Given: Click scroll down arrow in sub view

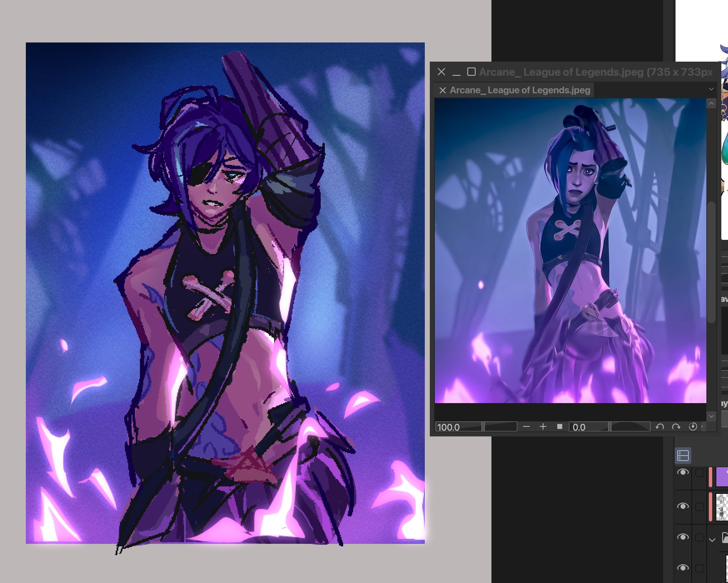Looking at the screenshot, I should [x=711, y=416].
